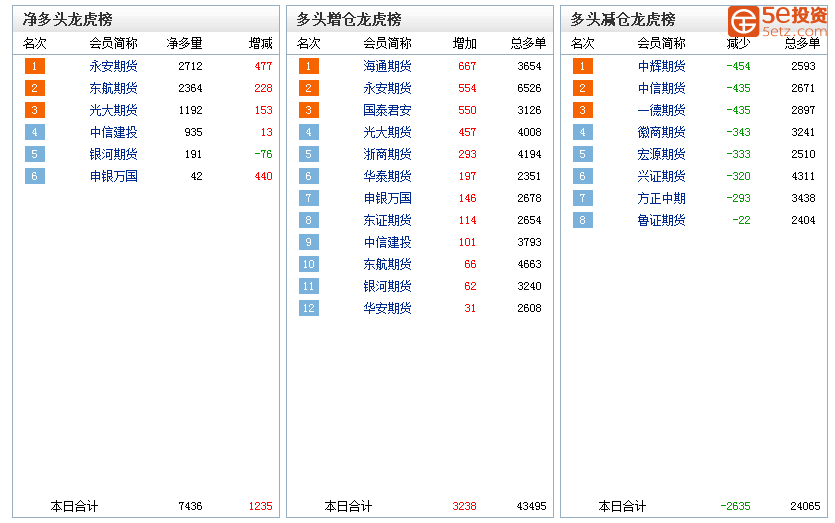
Task: Click the change value 477
Action: (263, 66)
